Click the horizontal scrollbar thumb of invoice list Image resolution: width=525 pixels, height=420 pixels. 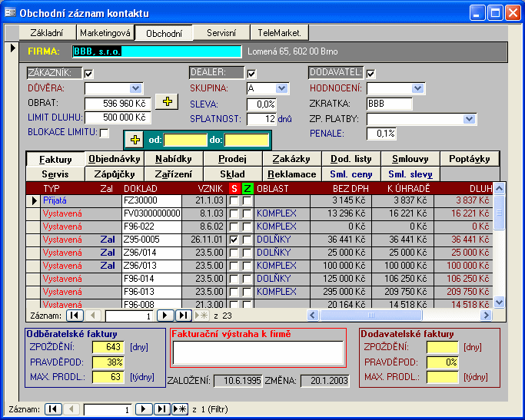click(371, 315)
